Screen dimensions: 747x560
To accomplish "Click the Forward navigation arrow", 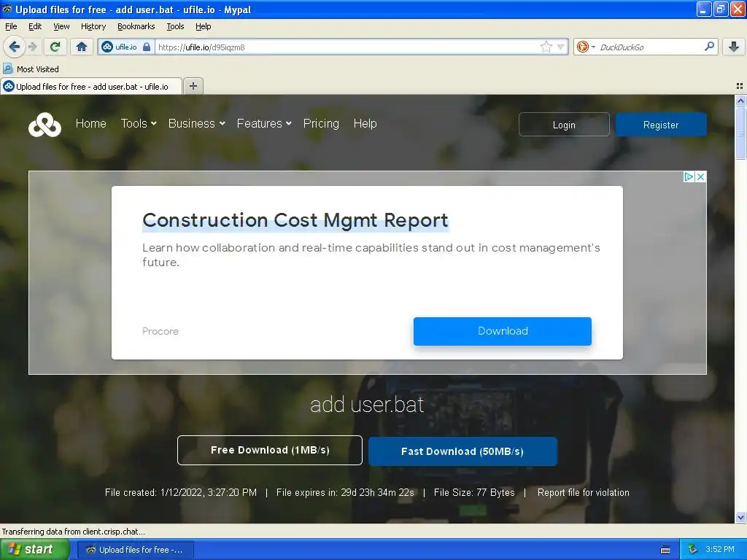I will tap(33, 47).
